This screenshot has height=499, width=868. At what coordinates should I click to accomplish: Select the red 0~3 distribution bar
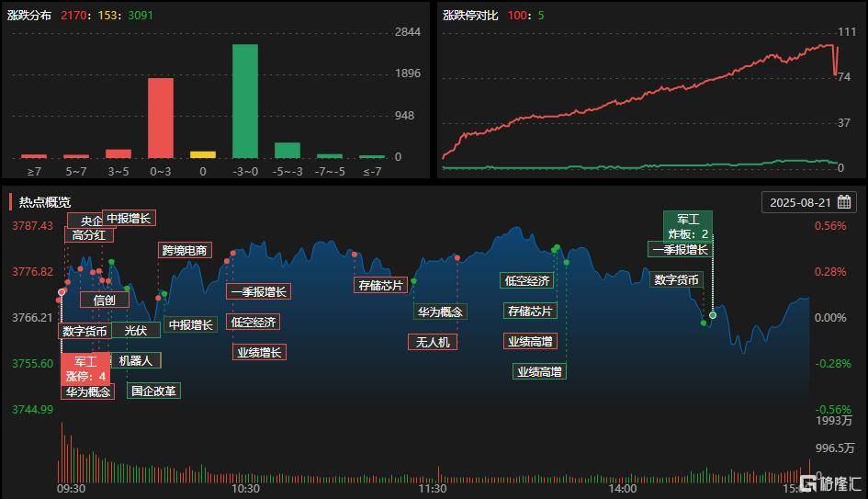(x=161, y=118)
